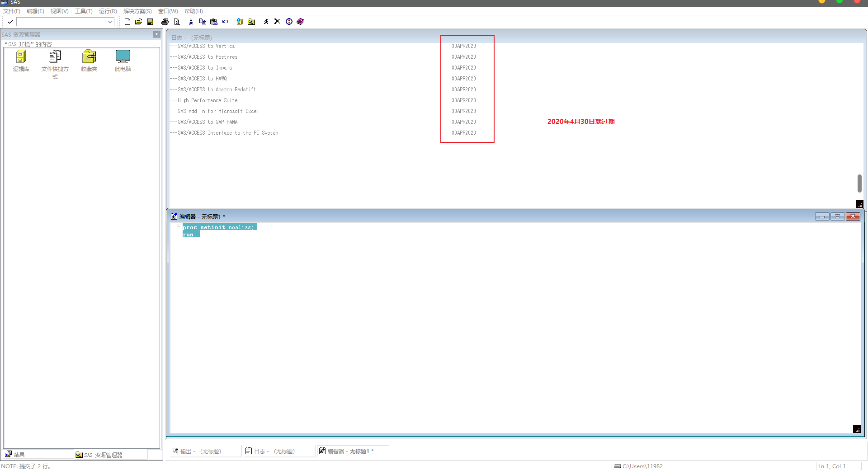Submit code with the running man icon
This screenshot has height=470, width=868.
(x=266, y=22)
